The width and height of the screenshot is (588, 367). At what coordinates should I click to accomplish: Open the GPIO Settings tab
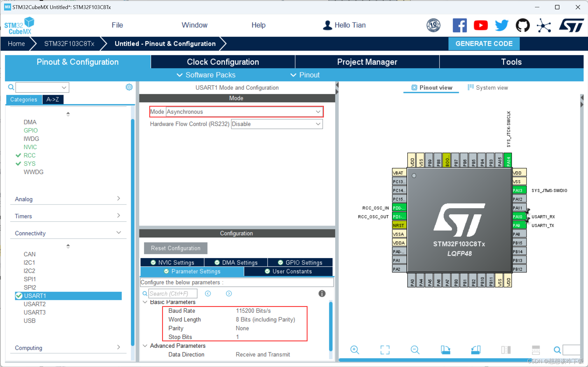coord(300,262)
